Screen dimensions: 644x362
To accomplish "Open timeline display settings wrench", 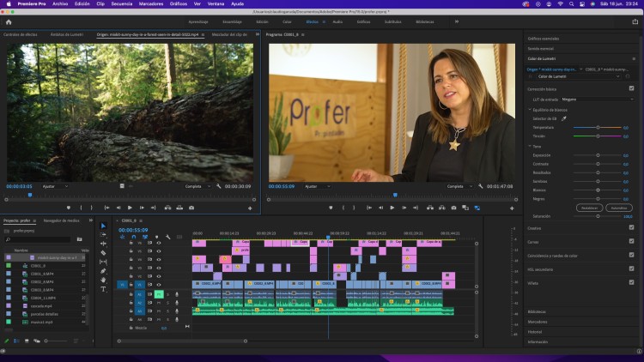I will point(168,237).
